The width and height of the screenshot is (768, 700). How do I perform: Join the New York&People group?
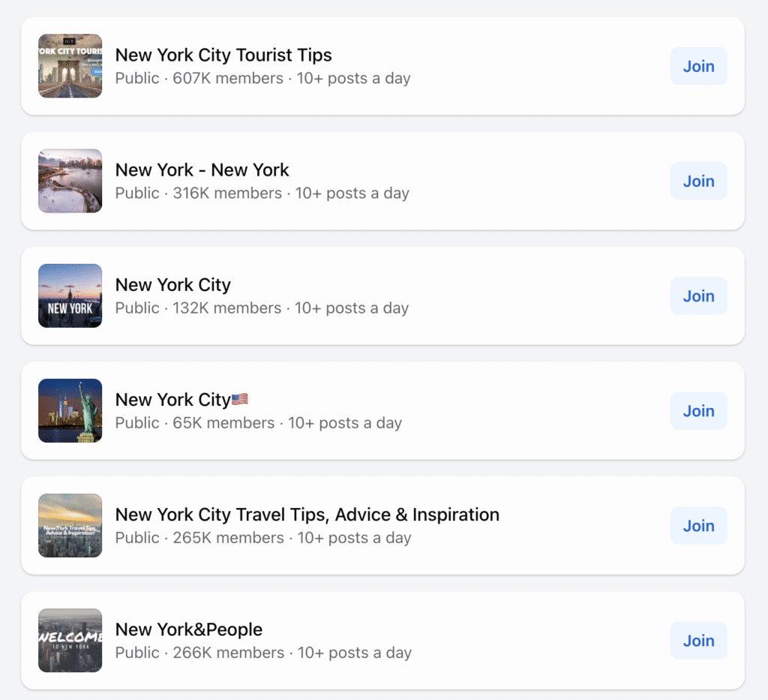tap(698, 641)
